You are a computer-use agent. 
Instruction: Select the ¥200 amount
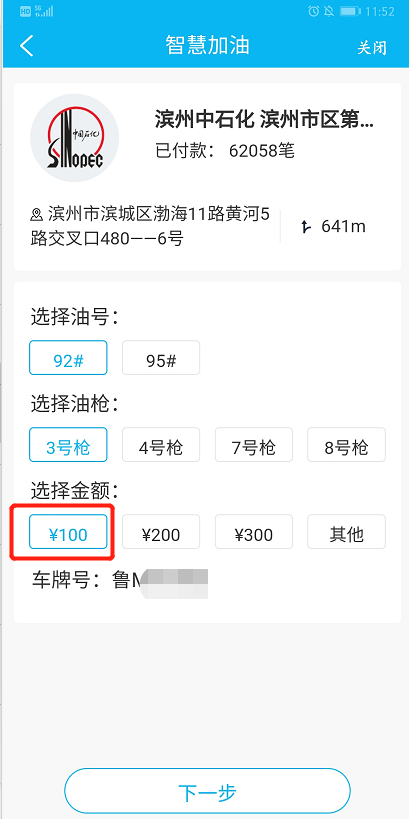click(x=161, y=532)
